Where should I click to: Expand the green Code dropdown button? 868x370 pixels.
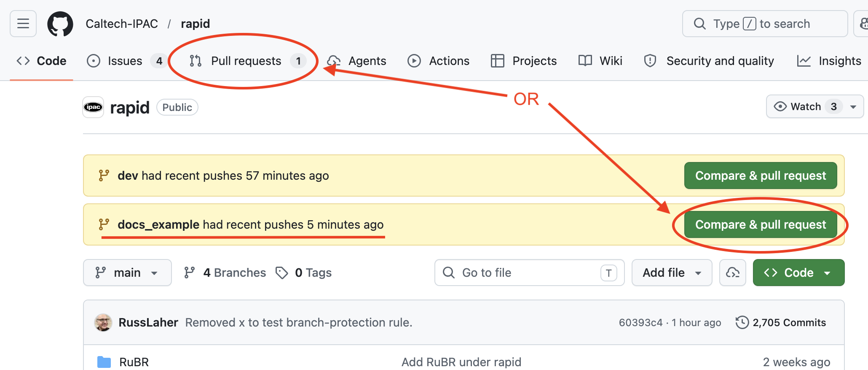click(798, 273)
